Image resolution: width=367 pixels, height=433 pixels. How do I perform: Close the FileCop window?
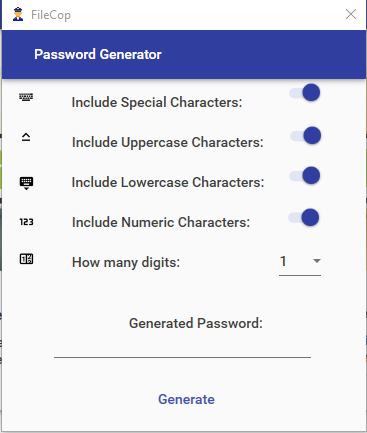pos(351,14)
